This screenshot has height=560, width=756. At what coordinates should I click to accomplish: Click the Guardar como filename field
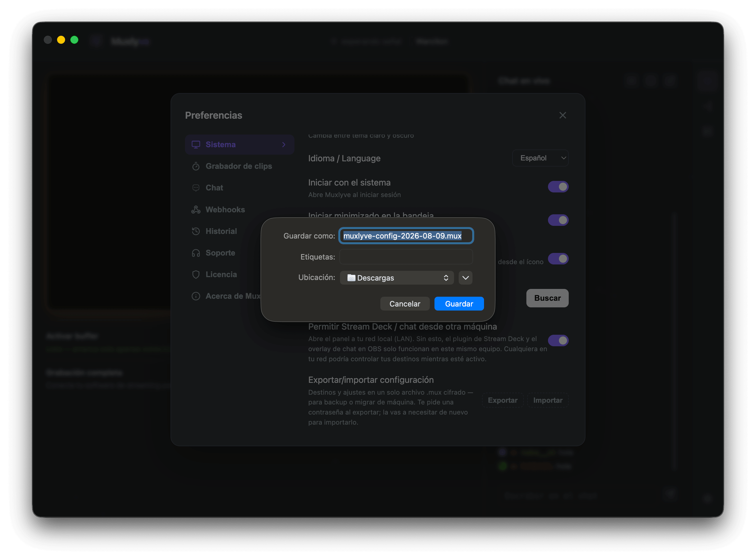pos(406,236)
